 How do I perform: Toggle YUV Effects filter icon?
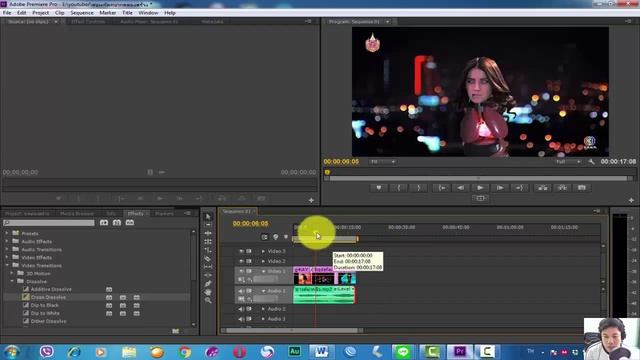(130, 222)
